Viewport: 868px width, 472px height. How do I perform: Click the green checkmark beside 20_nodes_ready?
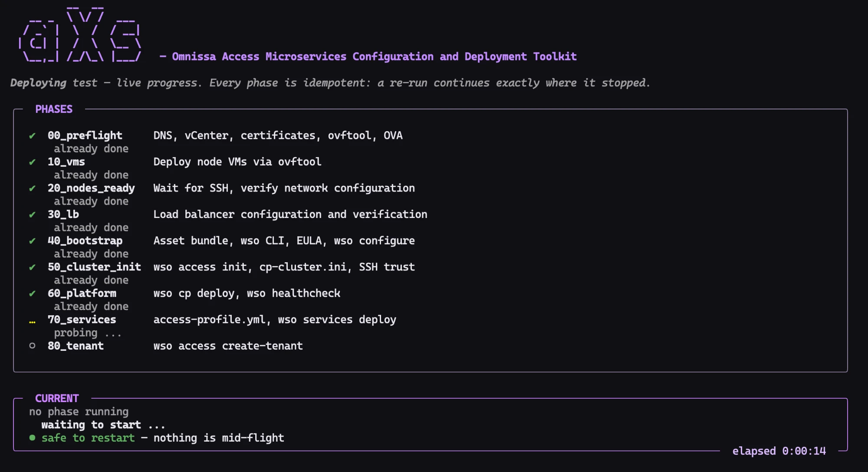point(32,188)
